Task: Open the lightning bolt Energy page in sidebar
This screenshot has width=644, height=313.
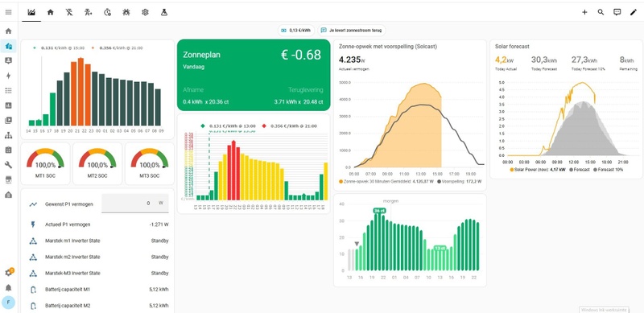Action: click(x=8, y=76)
